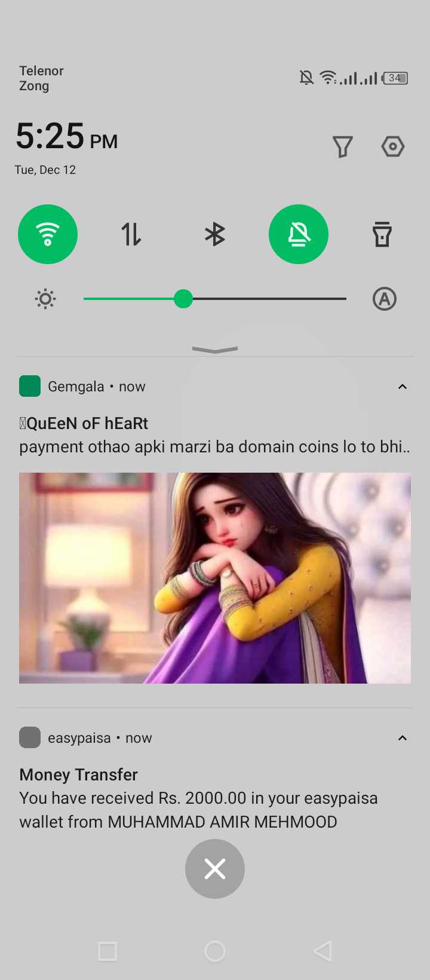Image resolution: width=430 pixels, height=980 pixels.
Task: Tap the brightness sun icon
Action: [45, 299]
